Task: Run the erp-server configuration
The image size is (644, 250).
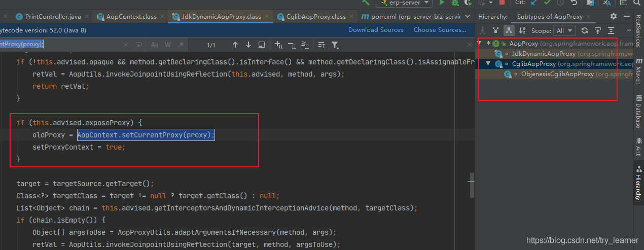Action: (x=442, y=3)
